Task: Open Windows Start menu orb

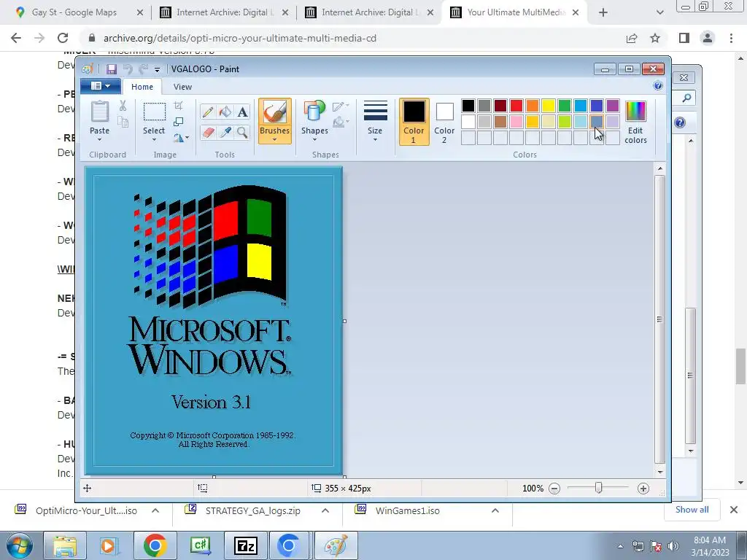Action: [20, 545]
